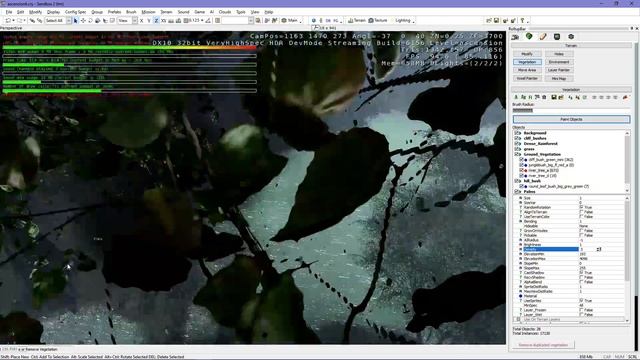
Task: Toggle the Background group checkbox
Action: coord(517,133)
